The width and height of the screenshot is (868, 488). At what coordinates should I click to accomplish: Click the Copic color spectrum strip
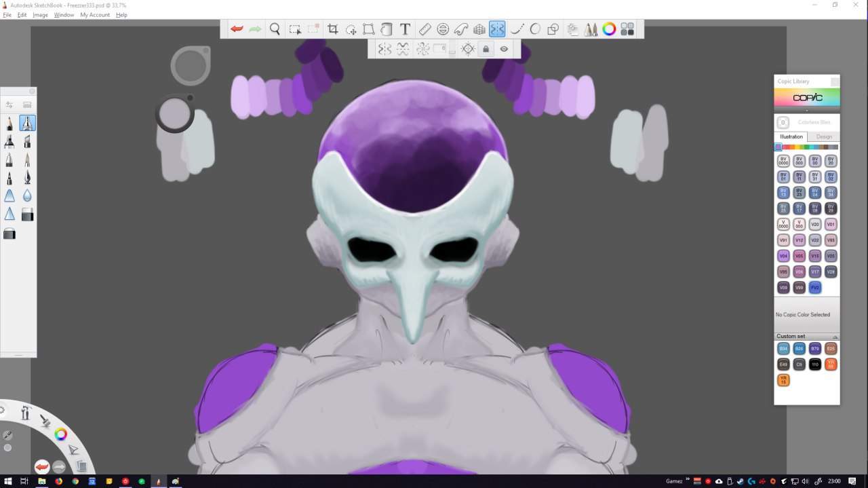click(807, 147)
